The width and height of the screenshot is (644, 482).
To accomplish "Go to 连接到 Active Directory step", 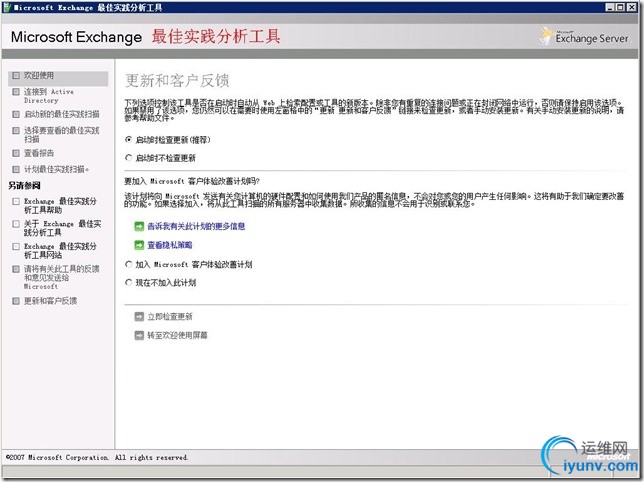I will click(48, 96).
